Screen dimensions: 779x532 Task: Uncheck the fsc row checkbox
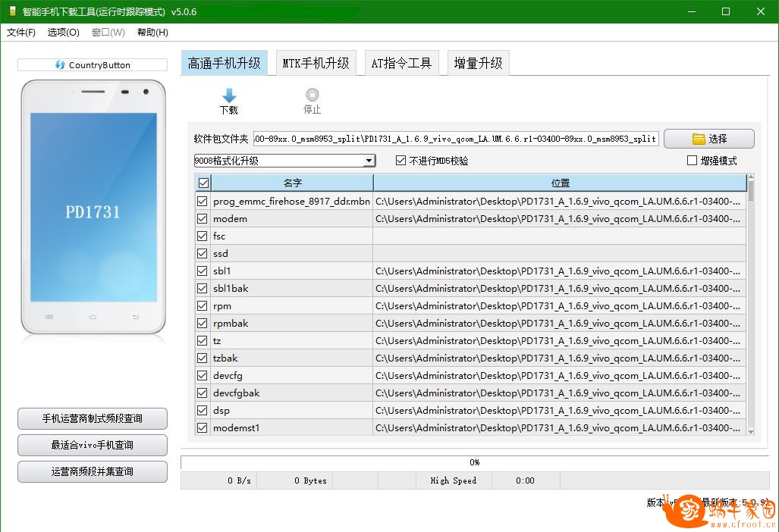pos(203,236)
